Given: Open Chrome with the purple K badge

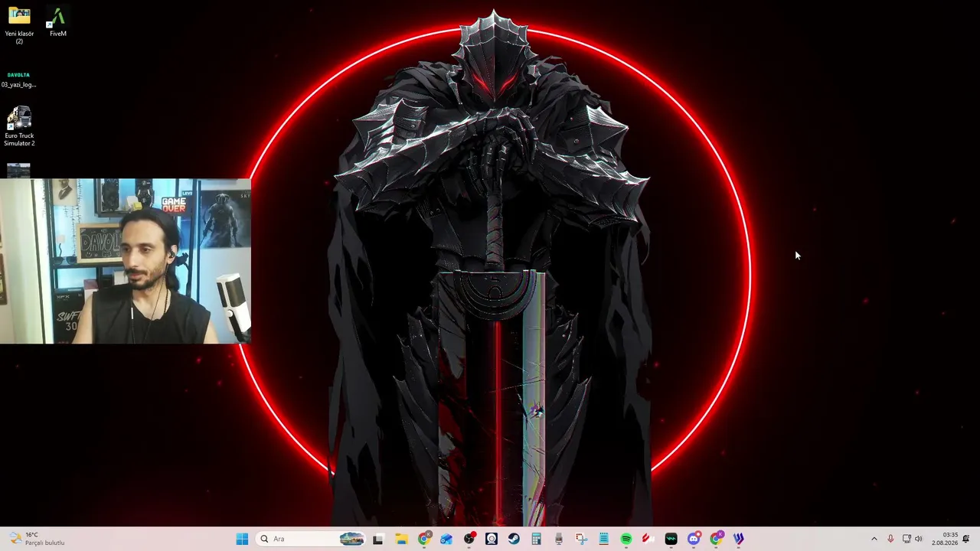Looking at the screenshot, I should (716, 539).
